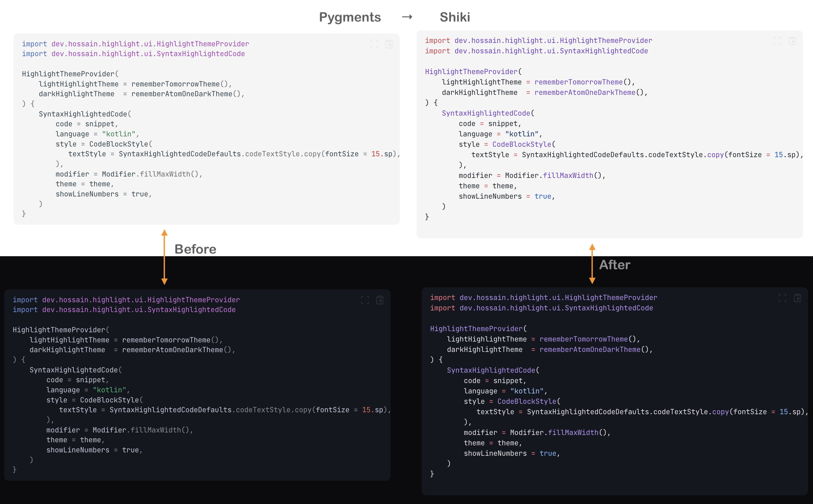Click blue "true" value in light Shiki block
The height and width of the screenshot is (504, 813).
pyautogui.click(x=543, y=196)
